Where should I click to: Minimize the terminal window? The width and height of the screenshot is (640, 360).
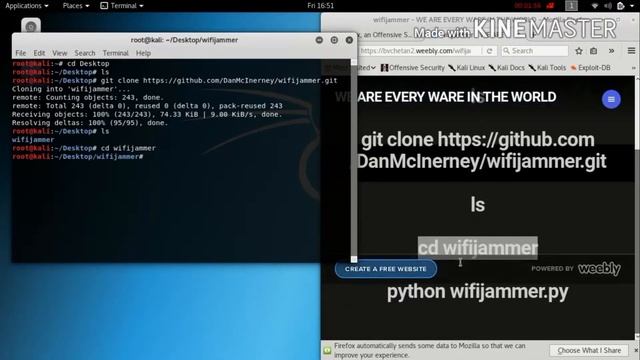[319, 40]
